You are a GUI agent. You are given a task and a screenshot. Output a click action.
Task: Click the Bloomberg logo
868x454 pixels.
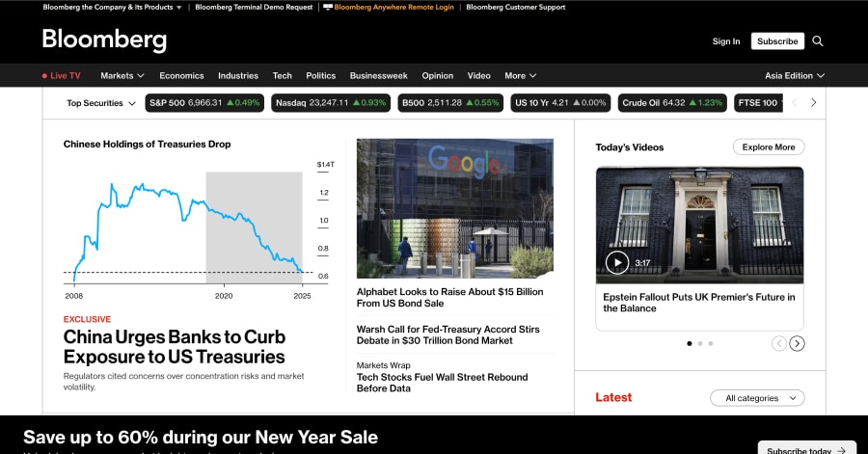click(104, 40)
